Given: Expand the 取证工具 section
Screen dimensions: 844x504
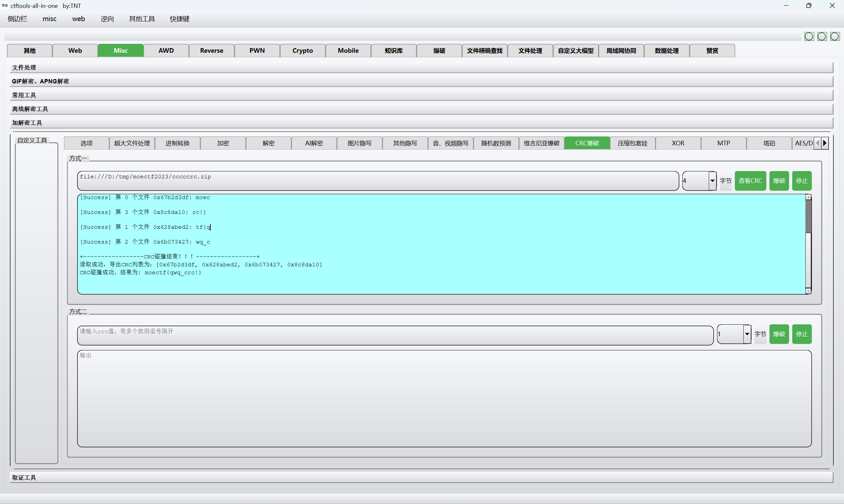Looking at the screenshot, I should tap(421, 477).
